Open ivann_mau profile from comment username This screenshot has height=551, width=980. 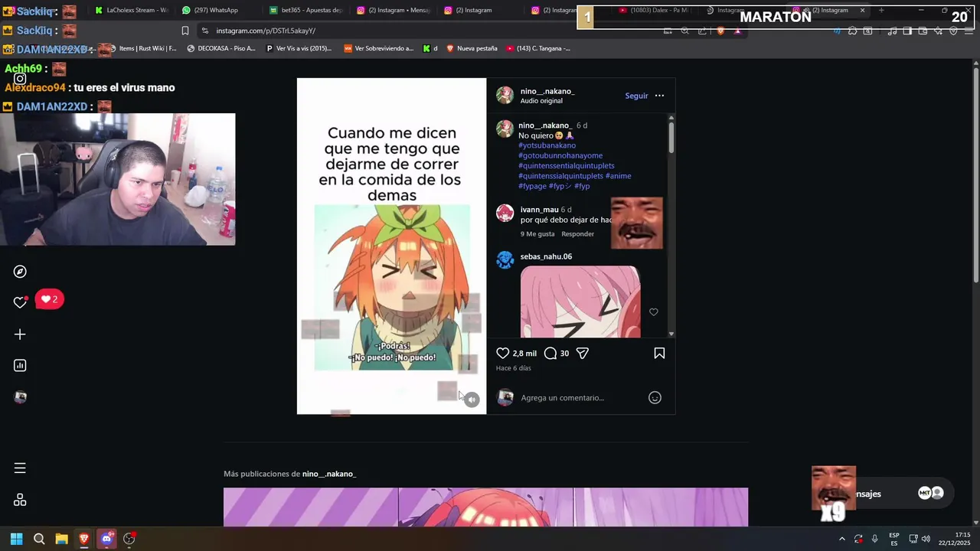click(x=539, y=210)
